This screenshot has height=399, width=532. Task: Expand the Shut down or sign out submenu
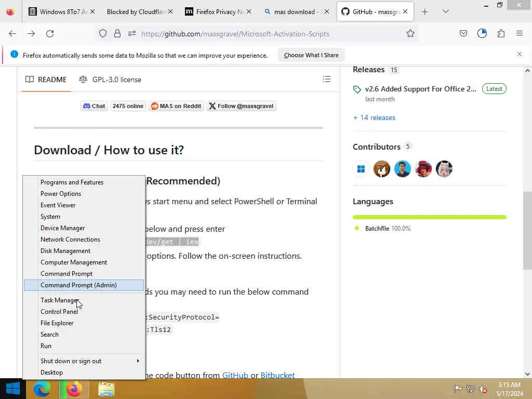(x=84, y=361)
